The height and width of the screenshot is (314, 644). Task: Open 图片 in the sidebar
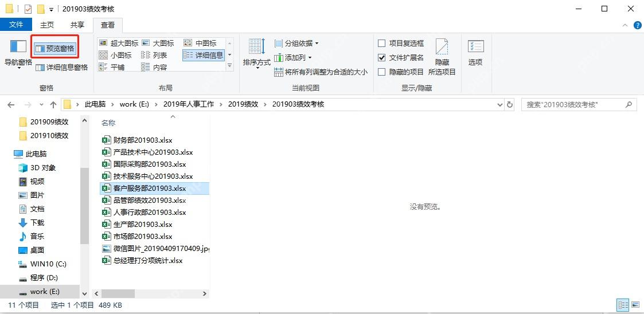pos(32,195)
